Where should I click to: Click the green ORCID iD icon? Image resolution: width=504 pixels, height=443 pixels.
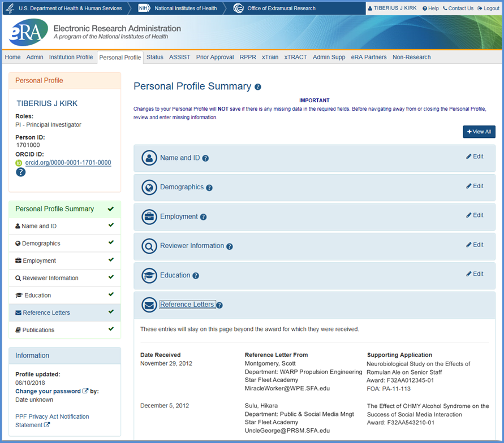(19, 163)
